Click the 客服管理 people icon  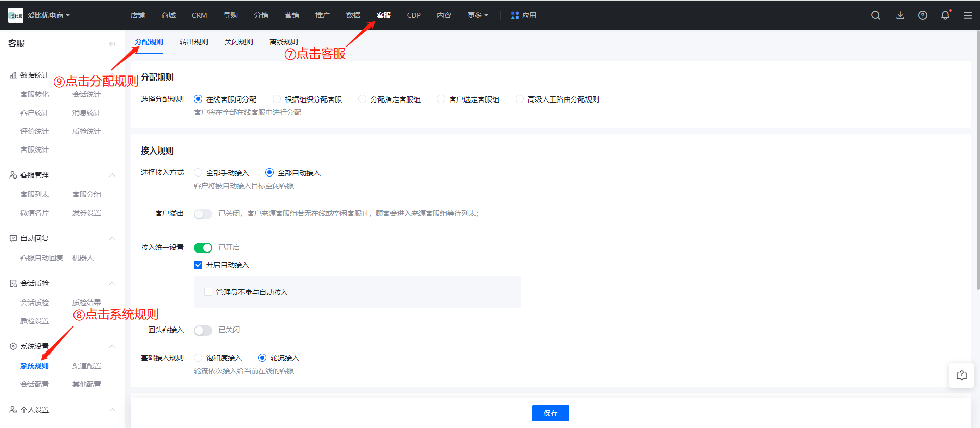[x=13, y=175]
